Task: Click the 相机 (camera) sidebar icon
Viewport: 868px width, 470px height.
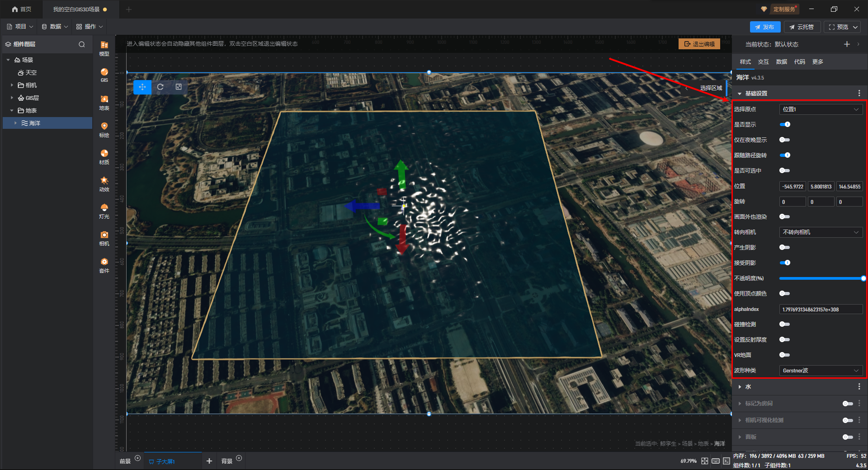Action: [x=104, y=237]
